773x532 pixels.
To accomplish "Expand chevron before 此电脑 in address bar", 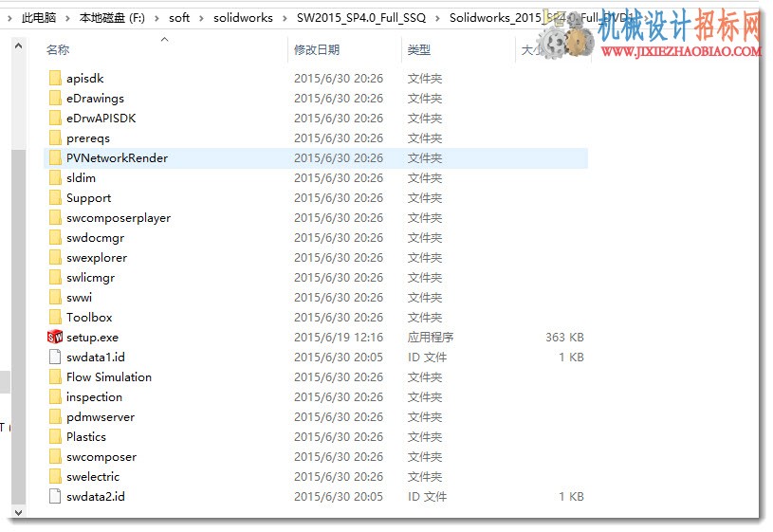I will 9,18.
